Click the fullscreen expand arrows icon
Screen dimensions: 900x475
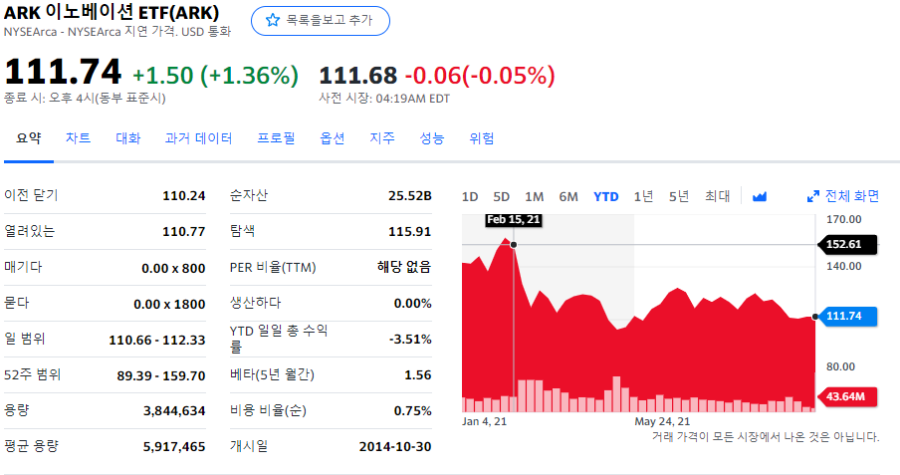point(813,197)
